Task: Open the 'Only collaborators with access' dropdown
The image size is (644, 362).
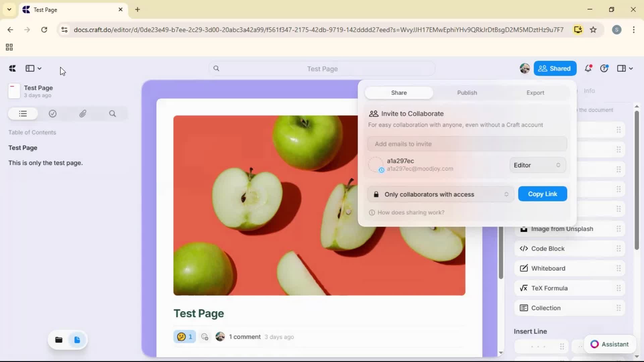Action: 440,194
